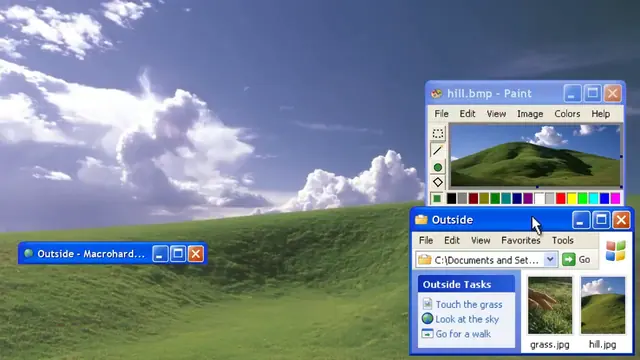Select the green filled Ellipse tool in Paint
Viewport: 640px width, 360px height.
(x=438, y=167)
